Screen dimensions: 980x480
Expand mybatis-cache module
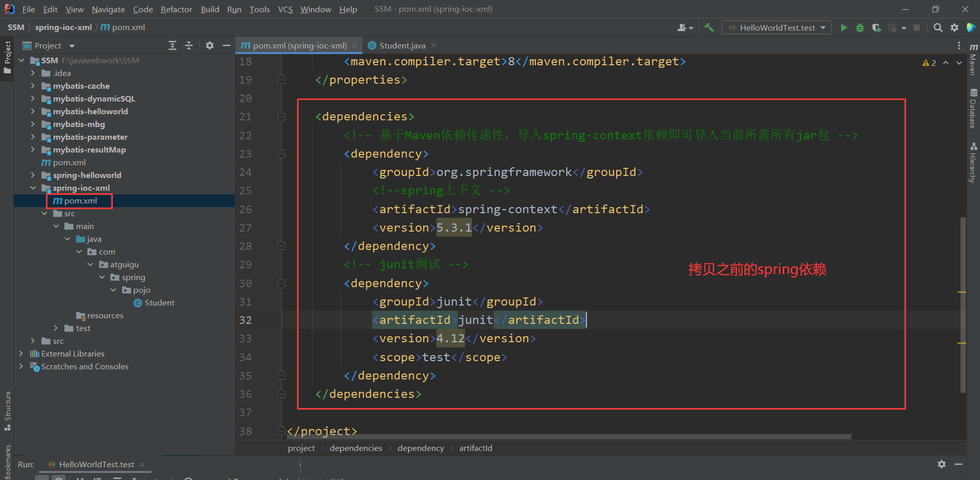point(33,86)
